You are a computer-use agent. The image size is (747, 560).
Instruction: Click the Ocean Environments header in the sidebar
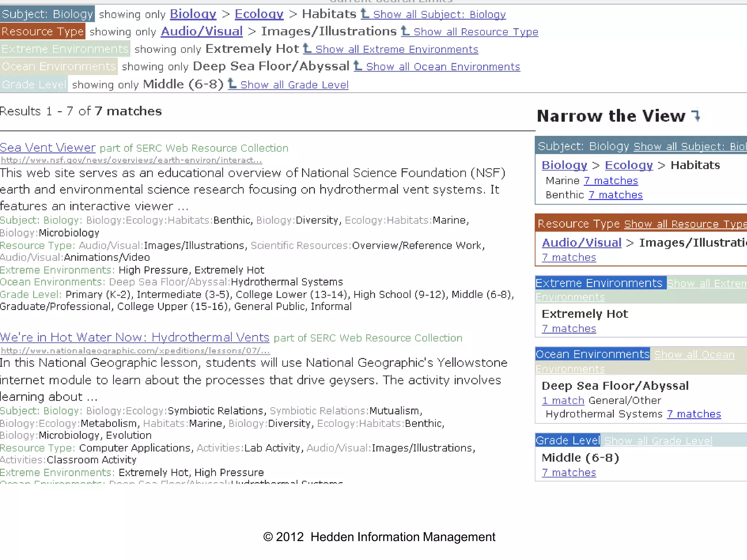[593, 354]
